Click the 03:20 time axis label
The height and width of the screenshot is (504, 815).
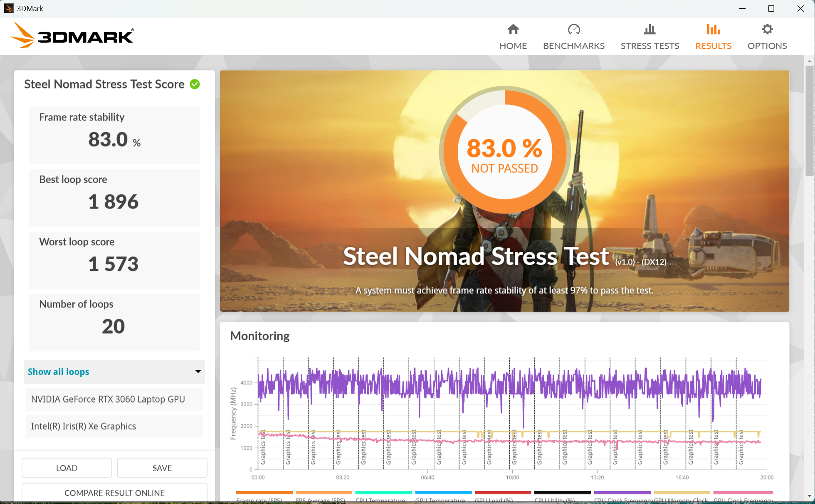coord(343,477)
